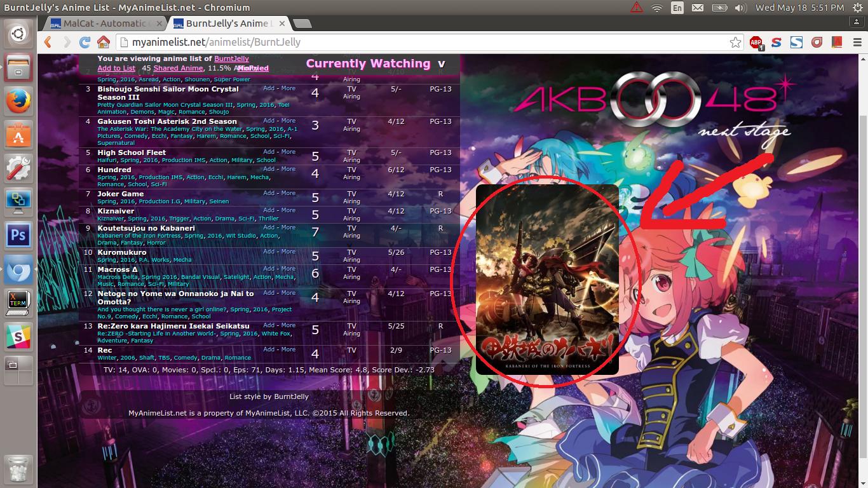Screen dimensions: 868x488
Task: Click Add on the Hundred row
Action: (269, 169)
